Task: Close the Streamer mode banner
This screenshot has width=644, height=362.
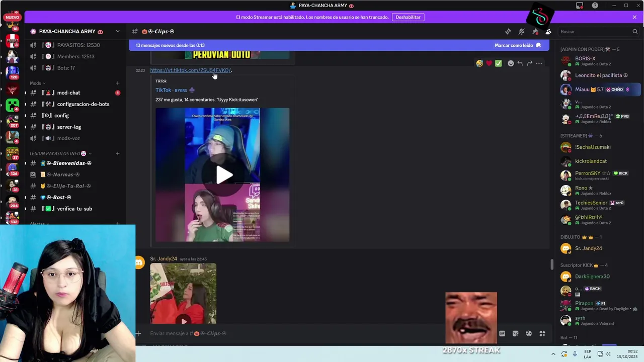Action: pyautogui.click(x=634, y=17)
